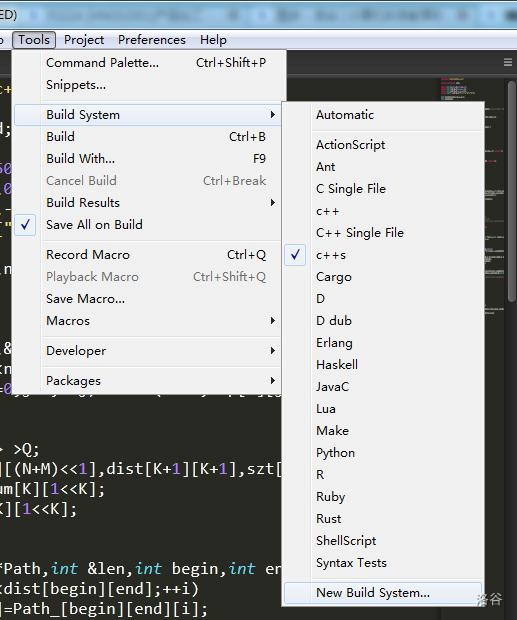
Task: Select Python build system
Action: (x=383, y=453)
